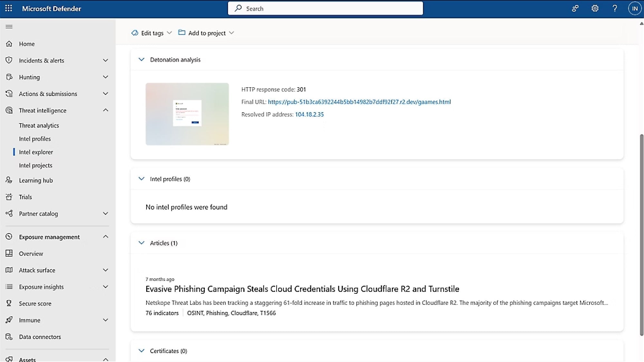
Task: Expand the Exposure insights chevron
Action: tap(105, 287)
